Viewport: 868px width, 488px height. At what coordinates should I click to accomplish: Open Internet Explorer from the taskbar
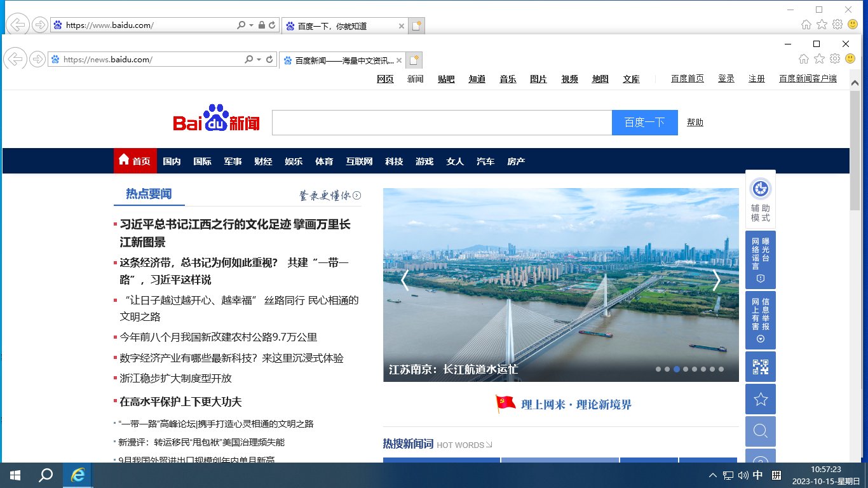[78, 475]
